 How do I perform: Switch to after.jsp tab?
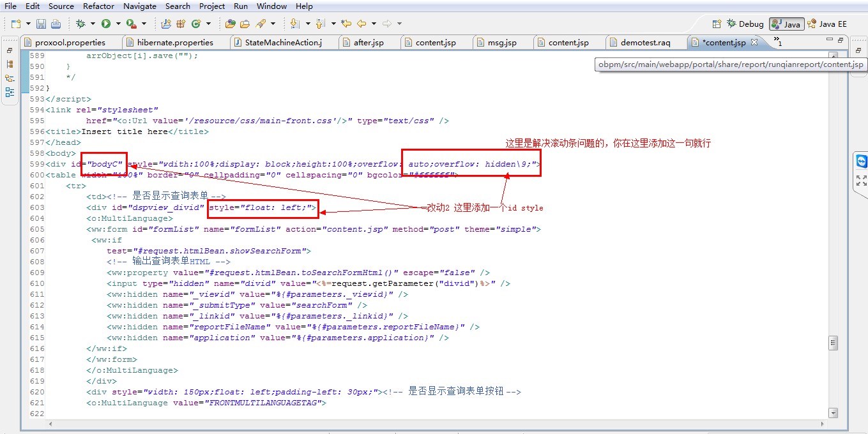(369, 42)
